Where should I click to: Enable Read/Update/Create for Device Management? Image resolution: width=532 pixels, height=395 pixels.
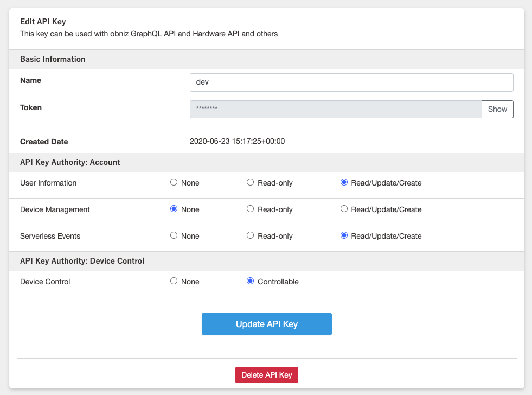(x=344, y=209)
